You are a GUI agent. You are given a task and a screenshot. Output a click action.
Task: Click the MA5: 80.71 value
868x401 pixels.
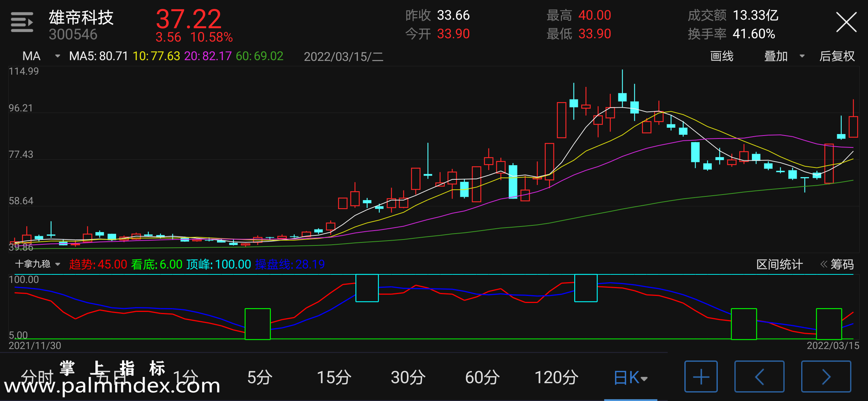[x=98, y=56]
